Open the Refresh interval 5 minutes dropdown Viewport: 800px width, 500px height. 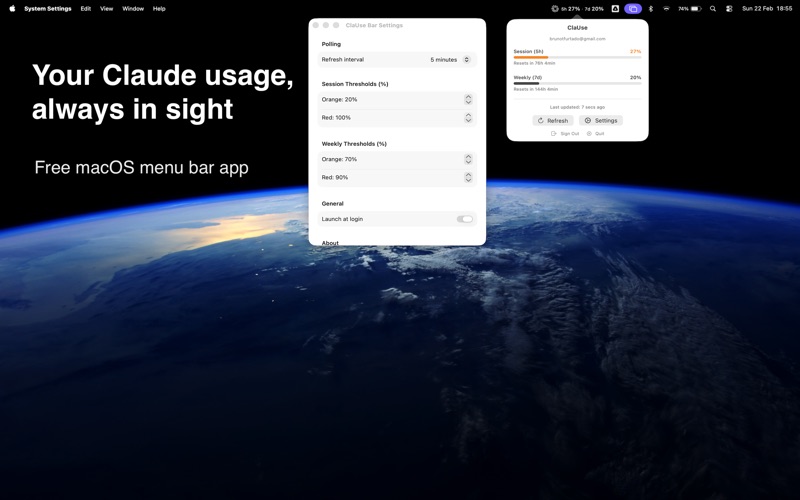tap(450, 60)
